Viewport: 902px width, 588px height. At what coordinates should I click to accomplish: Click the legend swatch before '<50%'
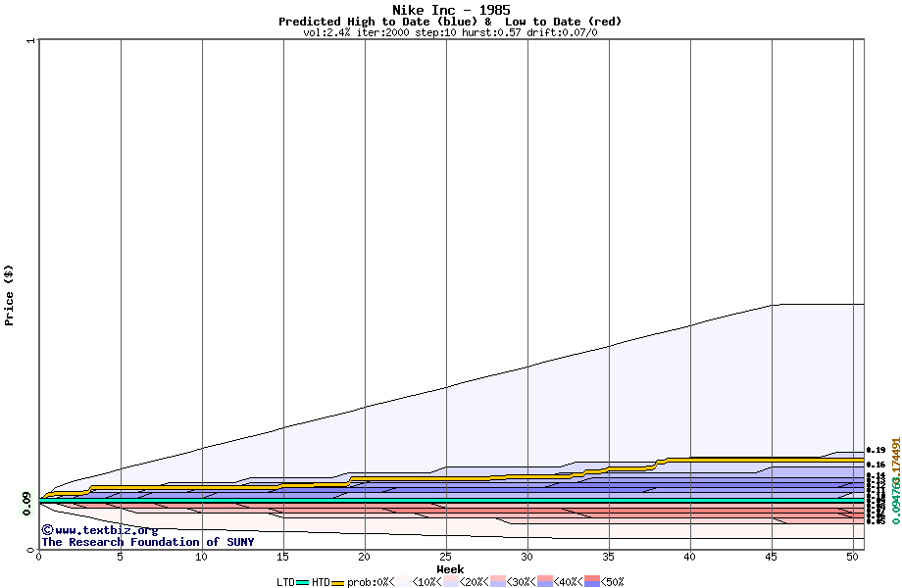(592, 582)
